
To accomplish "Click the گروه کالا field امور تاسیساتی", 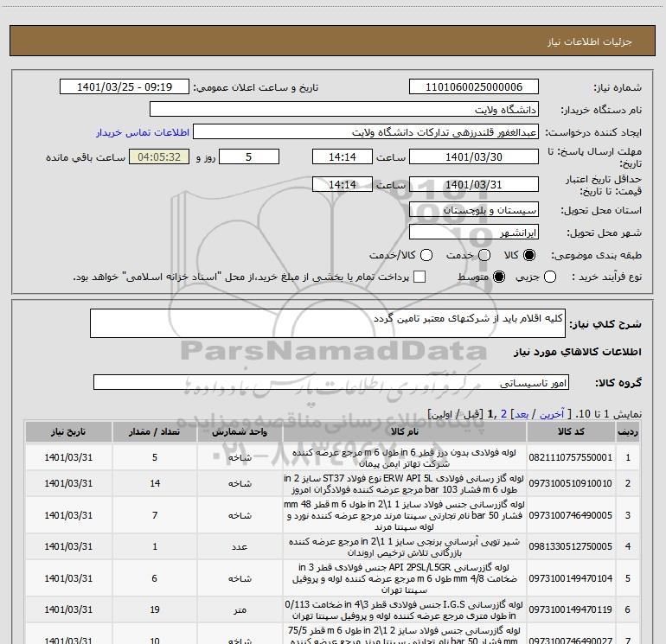I will [x=331, y=382].
